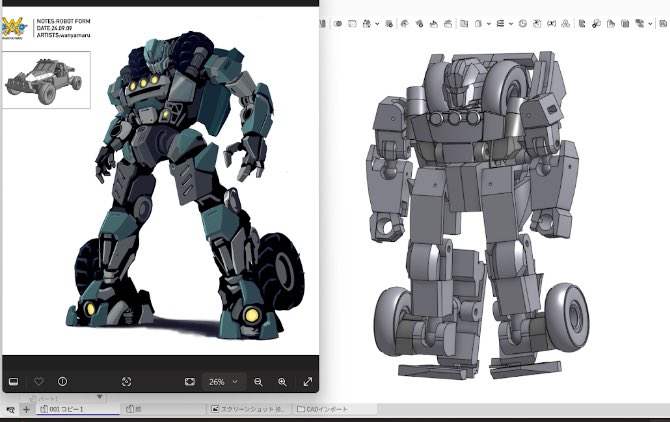Screen dimensions: 670x422
Task: Click the first curved-surface tool after the divider
Action: coord(405,24)
